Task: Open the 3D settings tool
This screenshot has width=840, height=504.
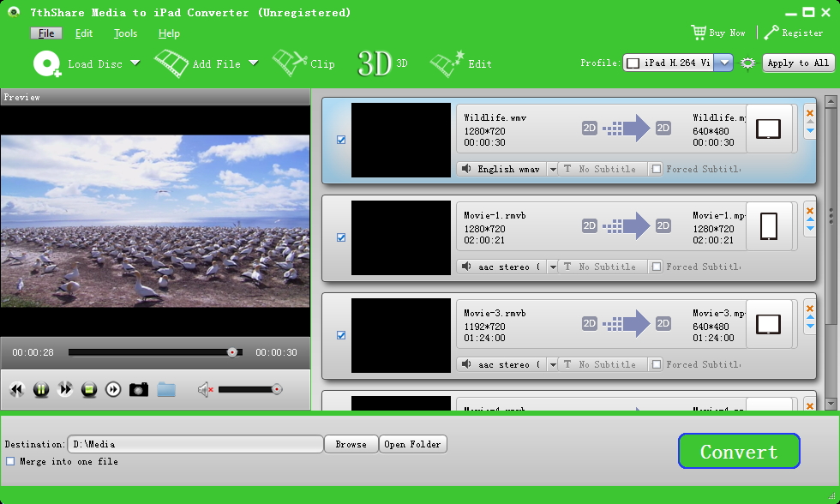Action: (x=382, y=63)
